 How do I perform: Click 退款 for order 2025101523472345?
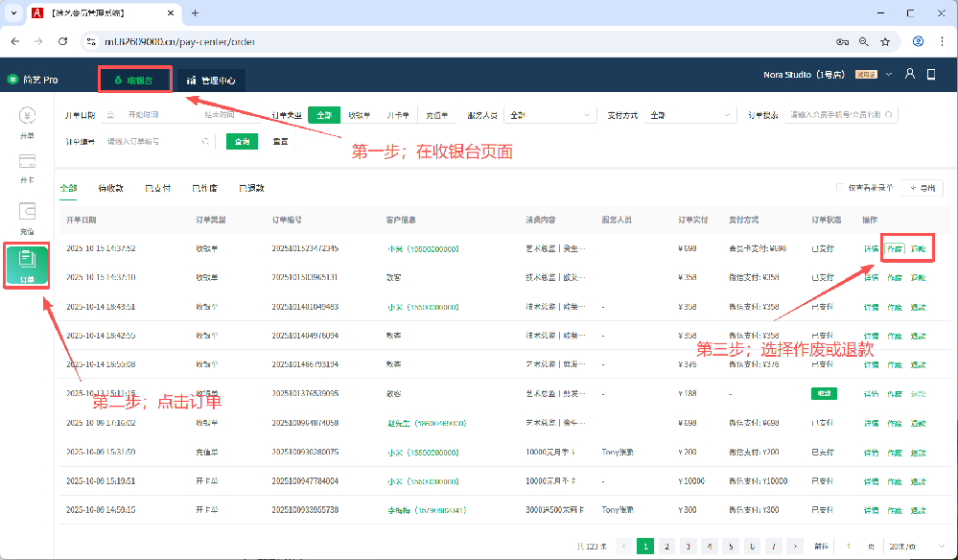tap(918, 248)
